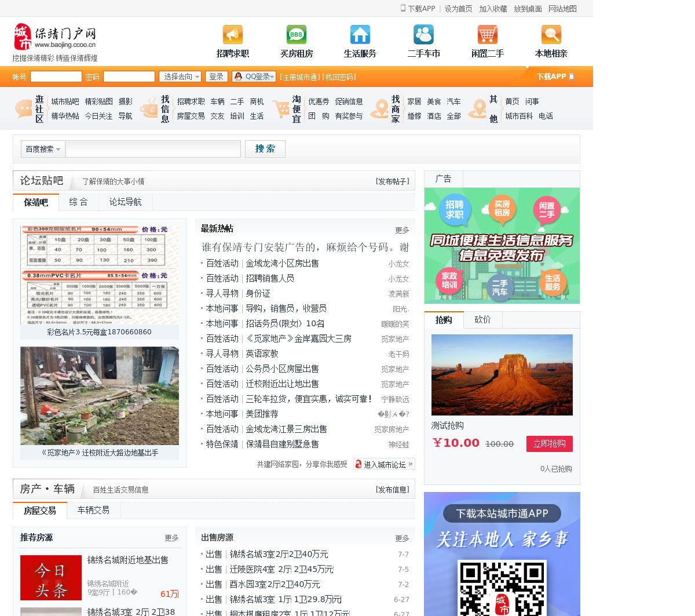Image resolution: width=695 pixels, height=616 pixels.
Task: Switch to the 论坛导航 tab
Action: pos(125,202)
